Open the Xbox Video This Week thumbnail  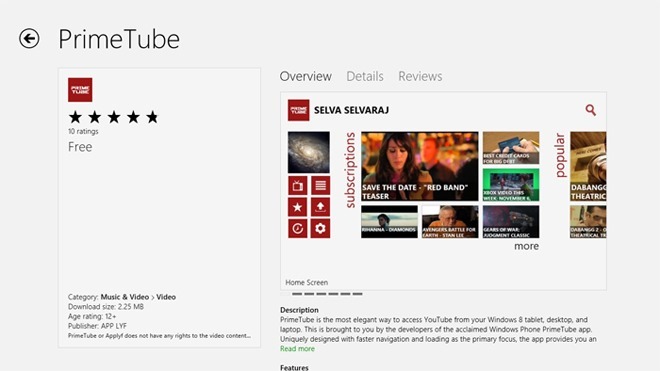(511, 185)
